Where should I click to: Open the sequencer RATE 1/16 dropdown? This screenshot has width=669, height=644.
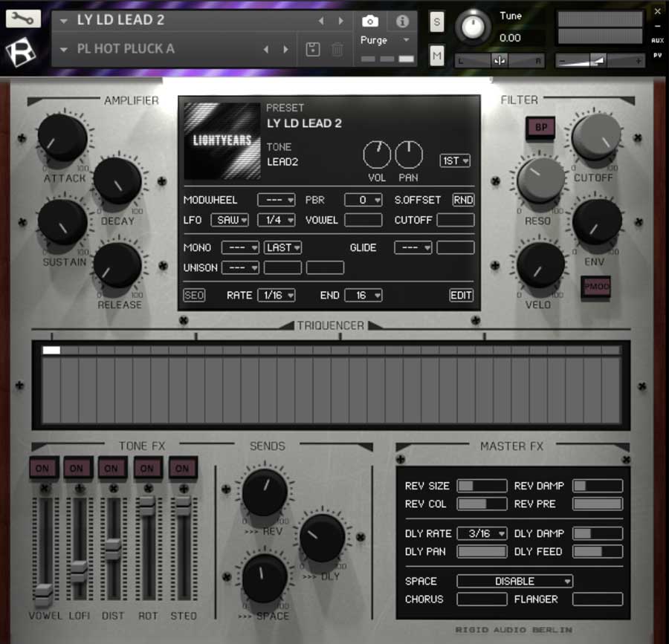tap(277, 296)
